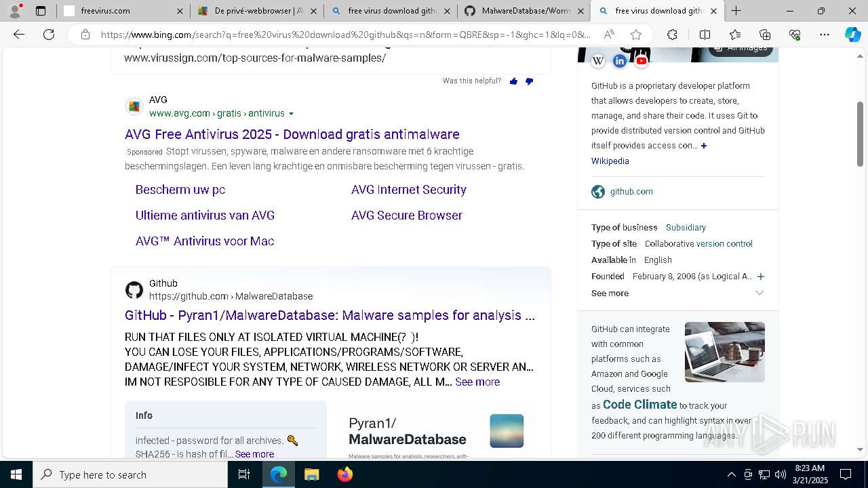Expand See more in MalwareDatabase snippet

click(x=477, y=382)
